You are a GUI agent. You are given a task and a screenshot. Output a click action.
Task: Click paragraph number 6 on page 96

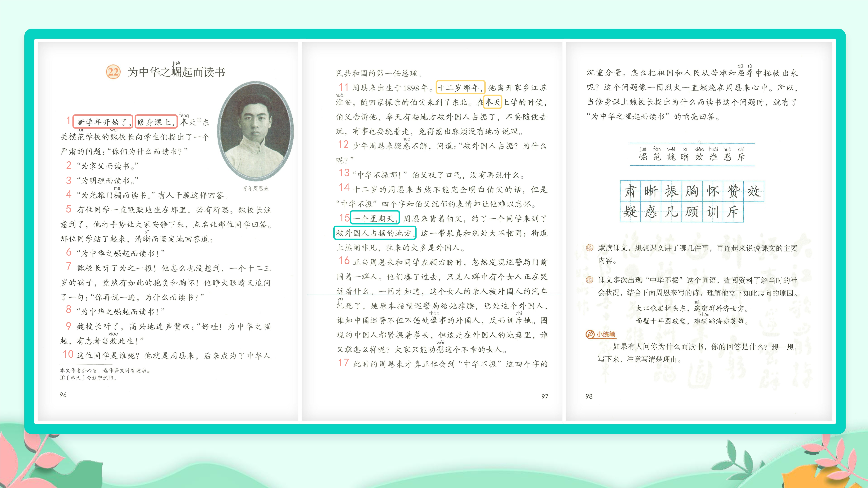[x=69, y=252]
